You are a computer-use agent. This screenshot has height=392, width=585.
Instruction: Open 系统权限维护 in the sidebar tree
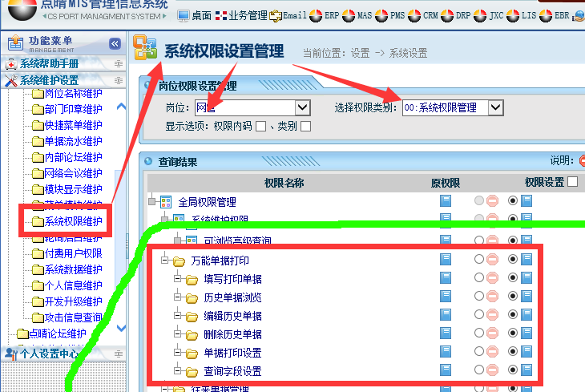click(x=67, y=221)
